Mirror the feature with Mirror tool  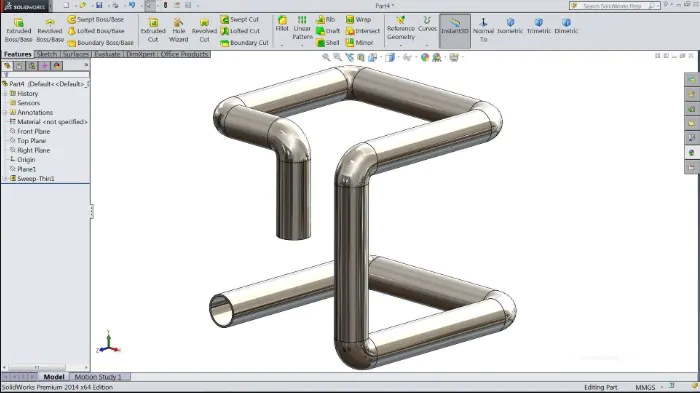359,42
